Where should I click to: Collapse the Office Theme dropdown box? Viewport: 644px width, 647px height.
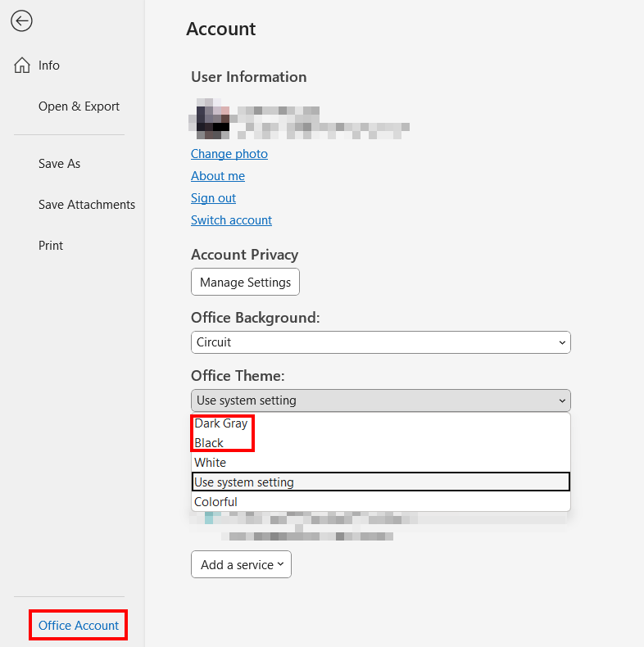(381, 400)
